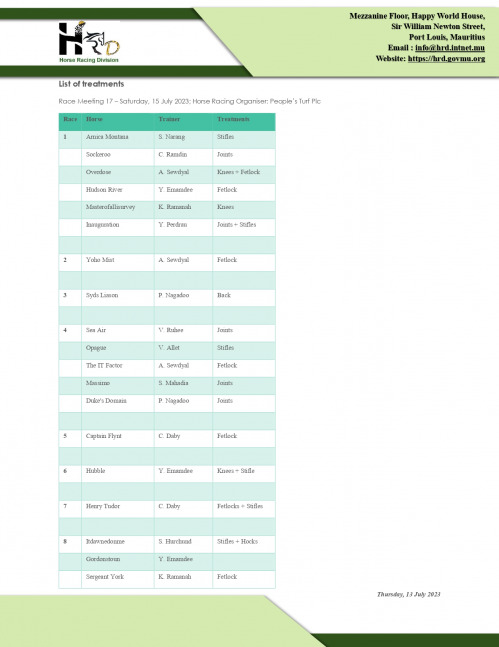Image resolution: width=499 pixels, height=647 pixels.
Task: Click the Race column header
Action: click(70, 119)
